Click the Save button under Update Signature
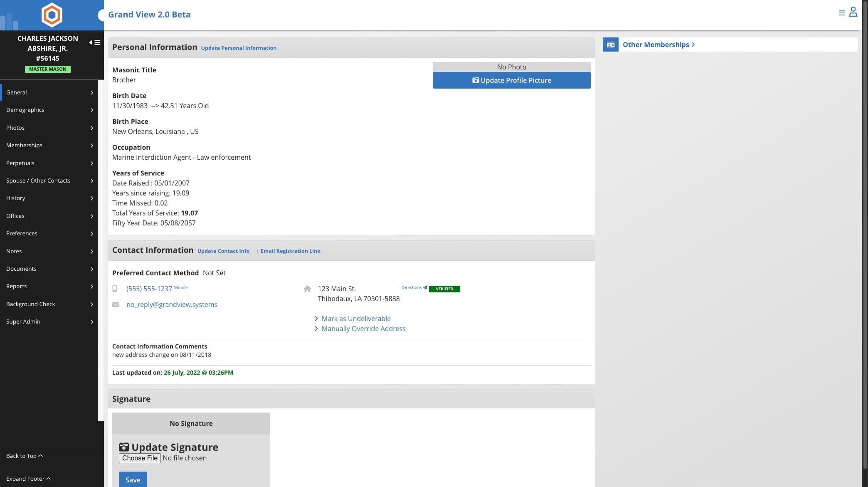Viewport: 868px width, 487px height. point(133,480)
